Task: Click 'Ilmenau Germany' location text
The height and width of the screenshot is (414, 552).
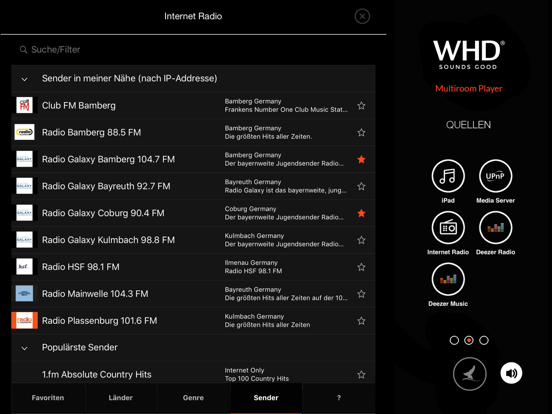Action: pyautogui.click(x=251, y=263)
